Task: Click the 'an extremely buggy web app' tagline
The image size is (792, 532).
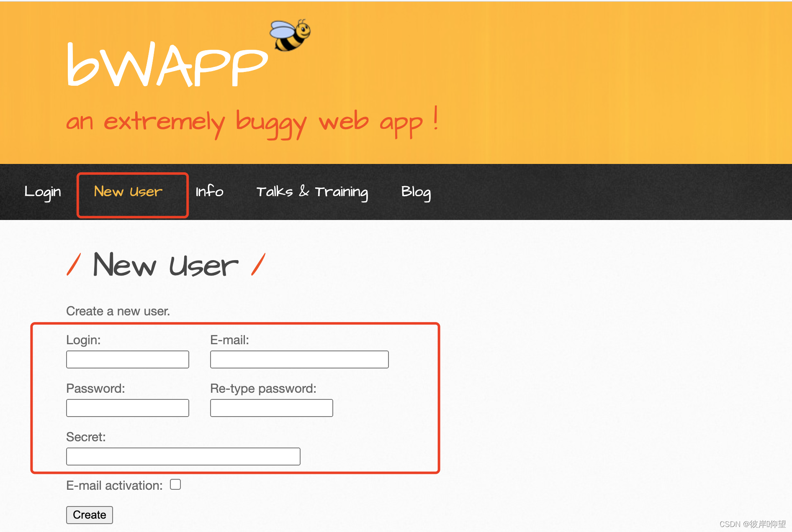Action: tap(252, 122)
